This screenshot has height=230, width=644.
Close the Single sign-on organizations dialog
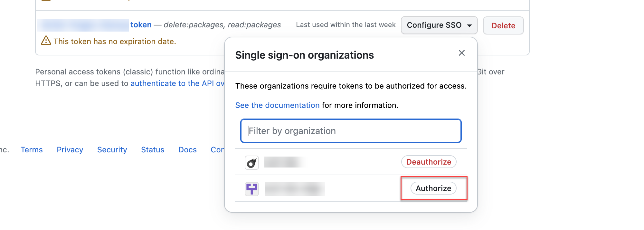point(461,53)
